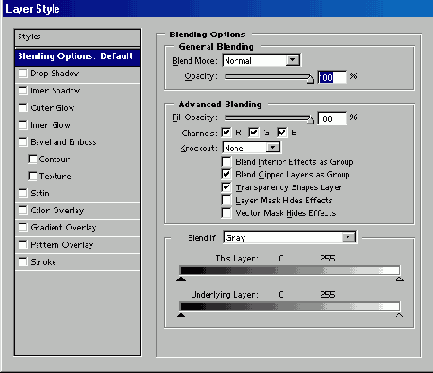Open the Inner Shadow settings label
Screen dimensions: 433x373
click(x=55, y=91)
